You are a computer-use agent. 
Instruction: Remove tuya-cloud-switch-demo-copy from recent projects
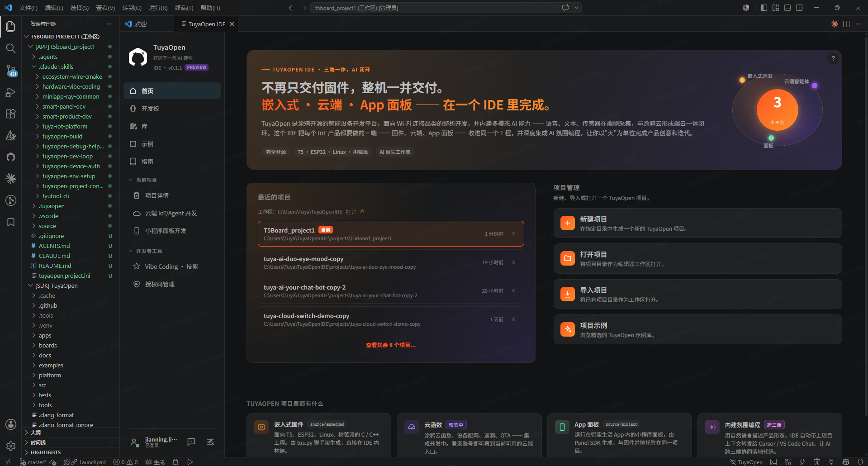(513, 319)
